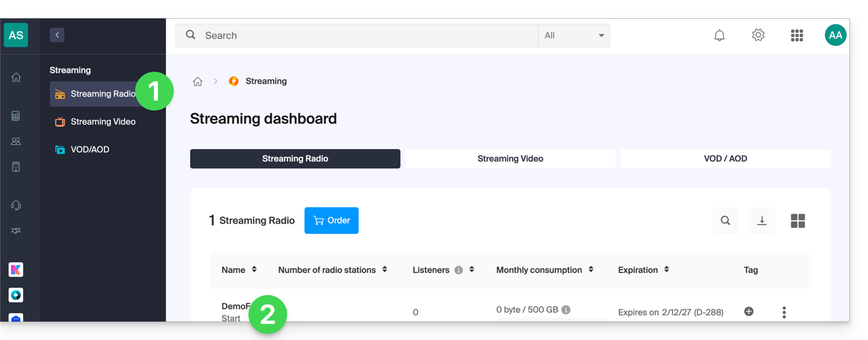Select Streaming Video in the sidebar
The image size is (868, 340).
coord(104,122)
